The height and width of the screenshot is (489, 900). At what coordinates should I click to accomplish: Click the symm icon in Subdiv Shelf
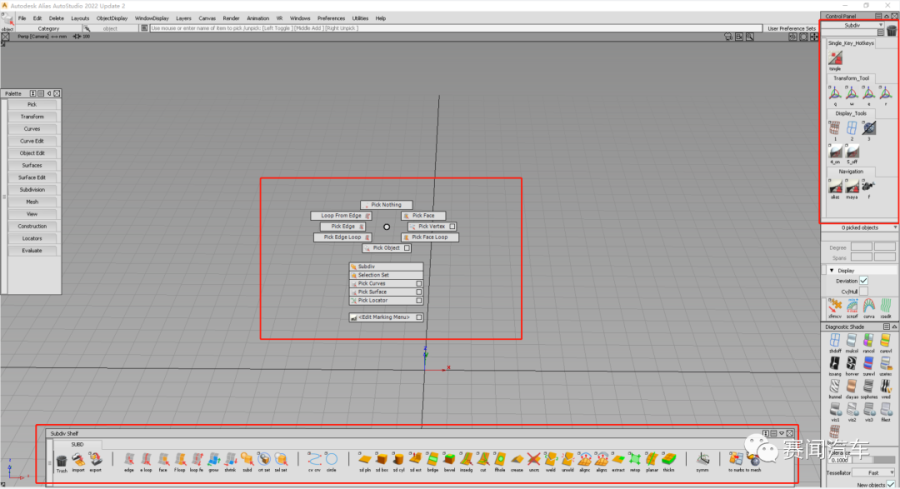point(703,460)
